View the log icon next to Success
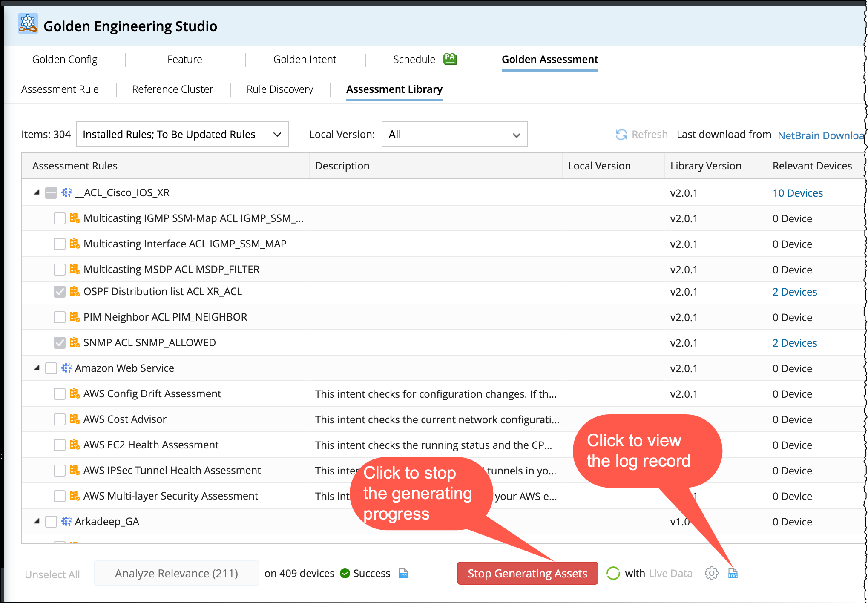Screen dimensions: 868x603 (x=403, y=573)
